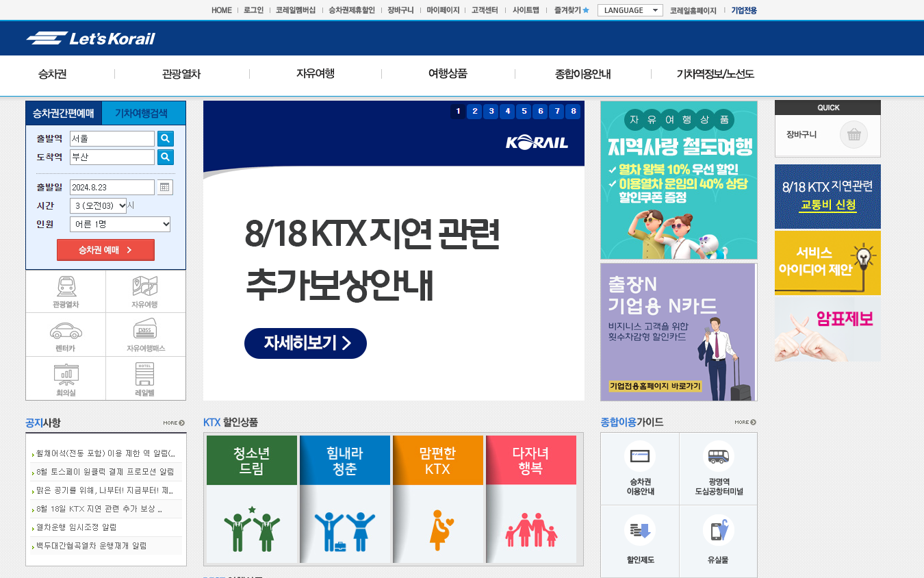The image size is (924, 578).
Task: Open notice 백두대간협곡열차 운행재개 알림
Action: point(92,546)
